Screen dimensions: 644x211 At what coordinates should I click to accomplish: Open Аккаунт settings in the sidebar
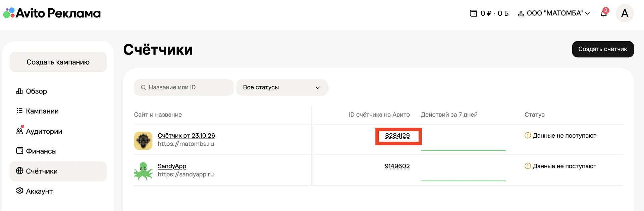click(x=58, y=191)
